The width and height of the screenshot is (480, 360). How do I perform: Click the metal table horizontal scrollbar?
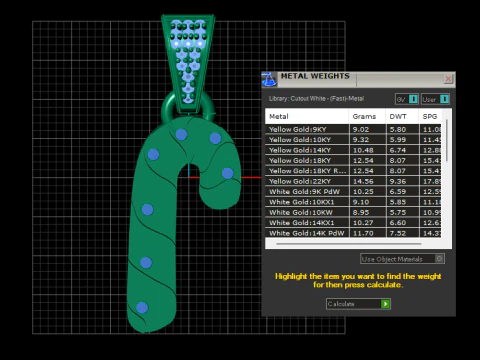point(349,244)
